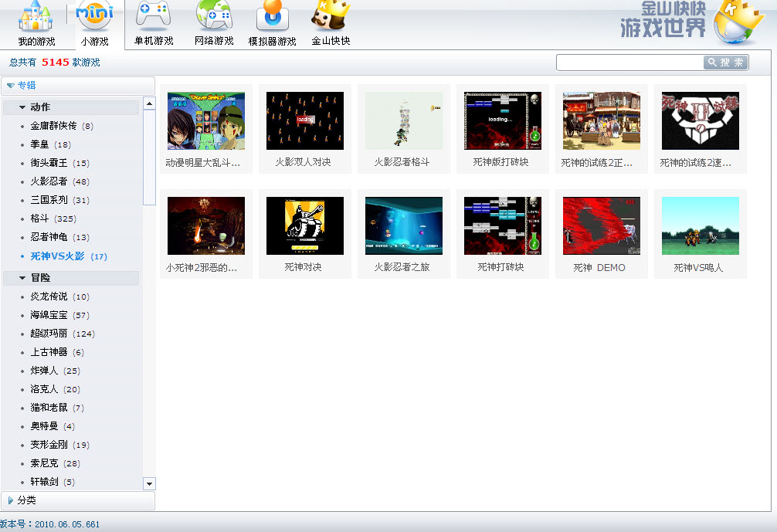The image size is (777, 532).
Task: Click sidebar scroll up arrow
Action: click(149, 103)
